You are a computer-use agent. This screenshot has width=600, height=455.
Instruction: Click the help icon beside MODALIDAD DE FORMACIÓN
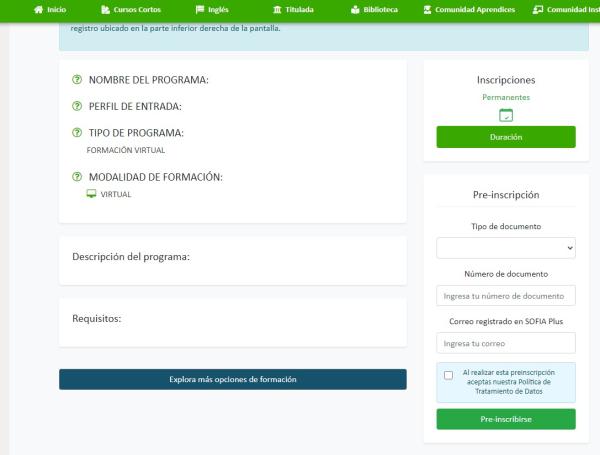coord(77,177)
